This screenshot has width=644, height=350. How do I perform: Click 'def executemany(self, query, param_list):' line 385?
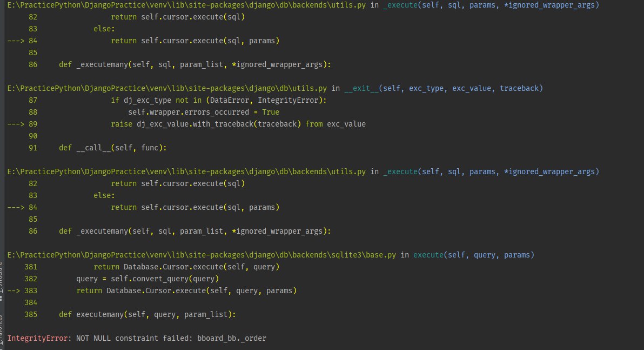pos(147,315)
